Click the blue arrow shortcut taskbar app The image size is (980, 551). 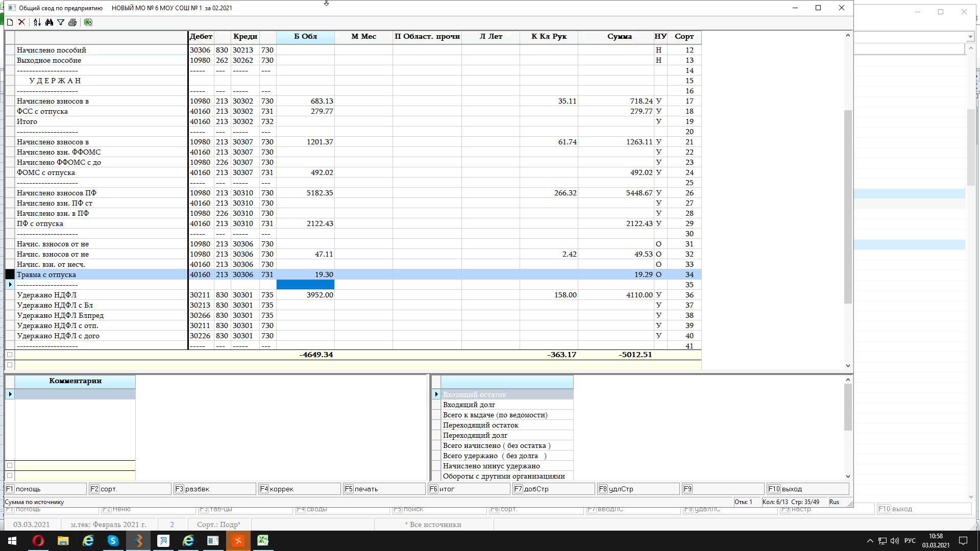pos(163,541)
